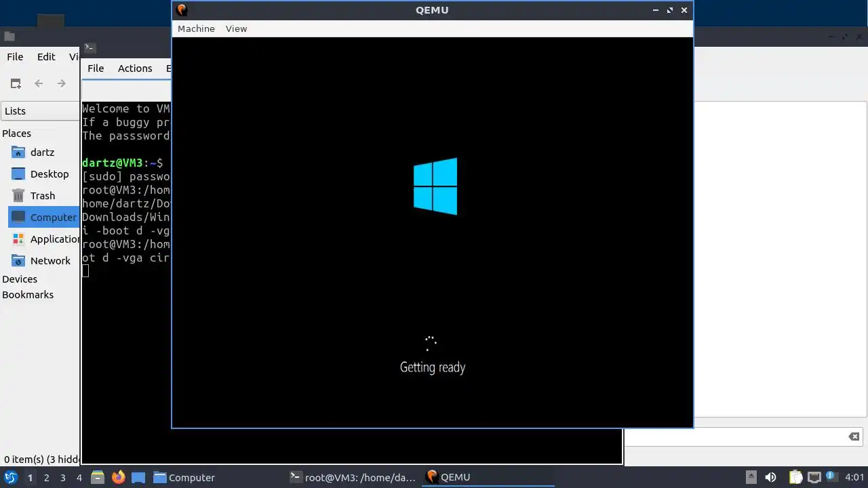This screenshot has height=488, width=868.
Task: Switch to Computer taskbar entry
Action: pos(184,477)
